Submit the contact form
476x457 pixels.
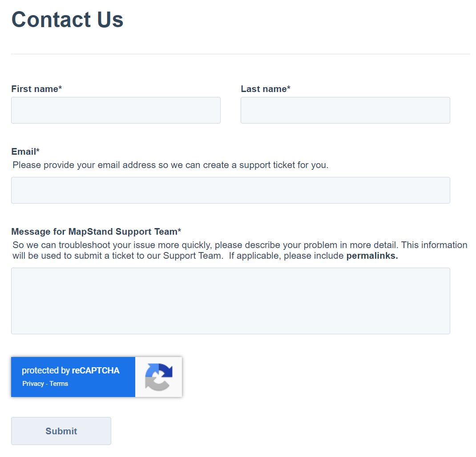coord(61,431)
